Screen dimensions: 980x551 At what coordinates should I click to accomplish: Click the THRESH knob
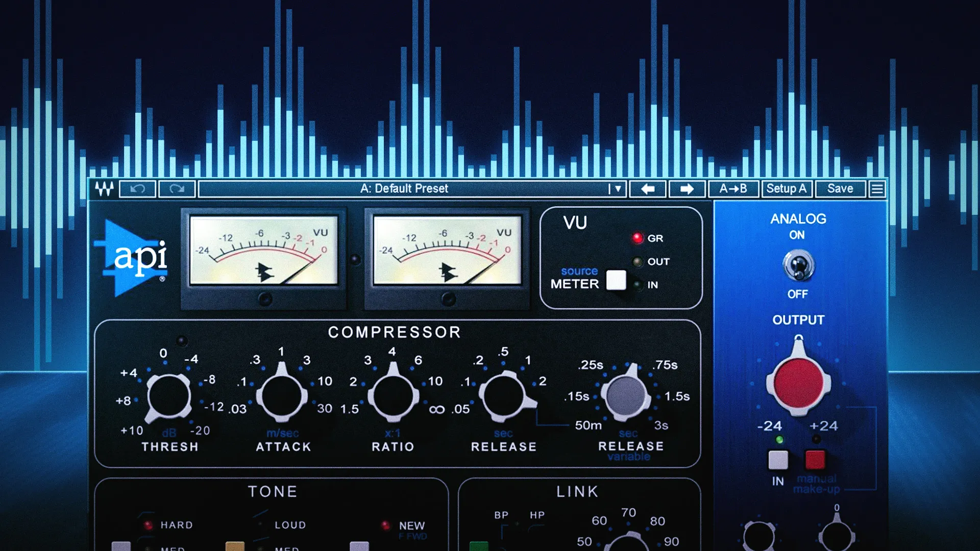click(168, 397)
